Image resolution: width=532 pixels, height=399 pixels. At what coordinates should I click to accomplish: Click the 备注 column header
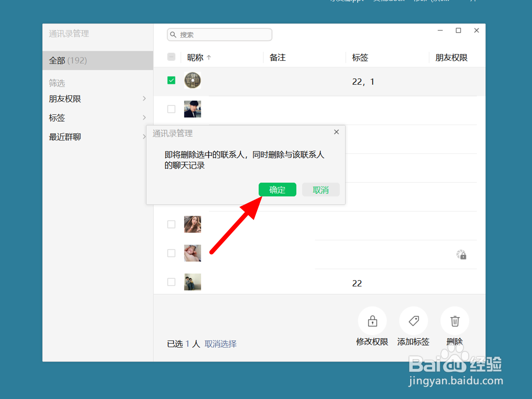[x=277, y=57]
